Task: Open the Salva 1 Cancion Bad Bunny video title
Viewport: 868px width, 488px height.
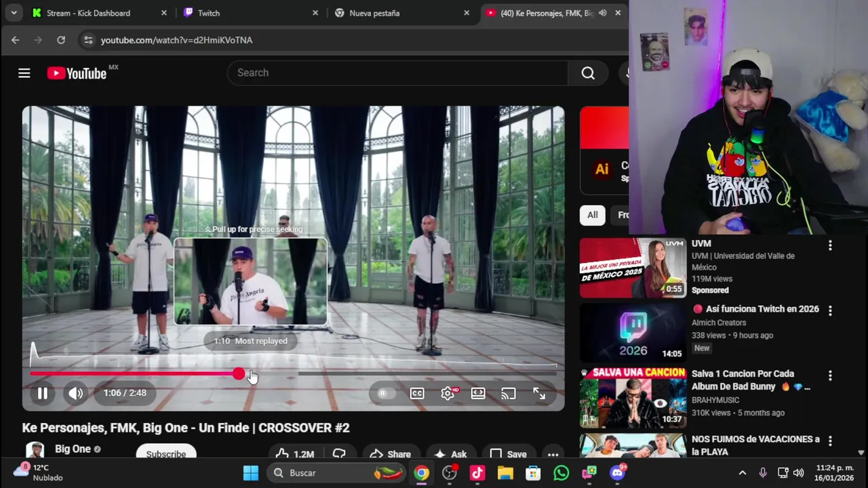Action: 751,380
